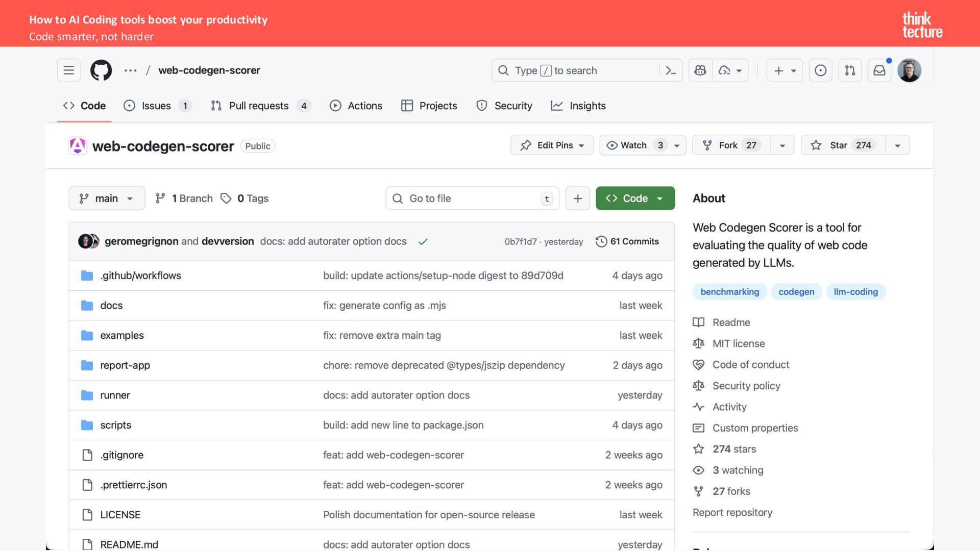980x551 pixels.
Task: Click the user profile avatar
Action: pyautogui.click(x=909, y=70)
